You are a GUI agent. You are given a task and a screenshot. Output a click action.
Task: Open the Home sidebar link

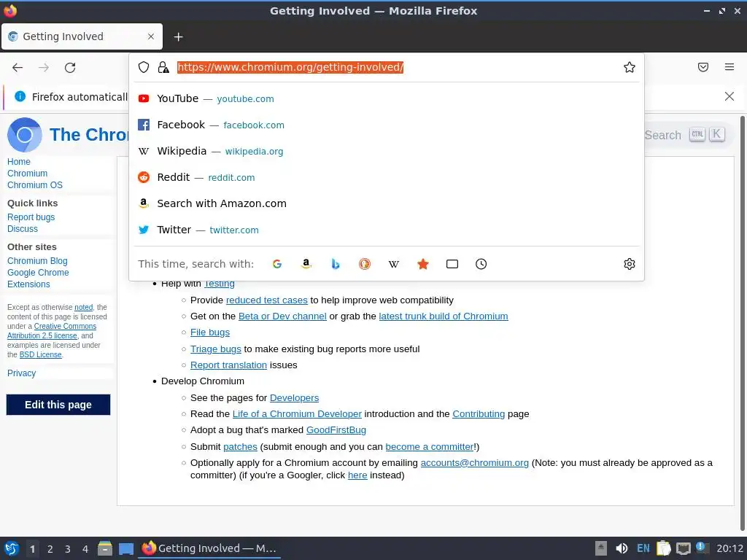[18, 162]
